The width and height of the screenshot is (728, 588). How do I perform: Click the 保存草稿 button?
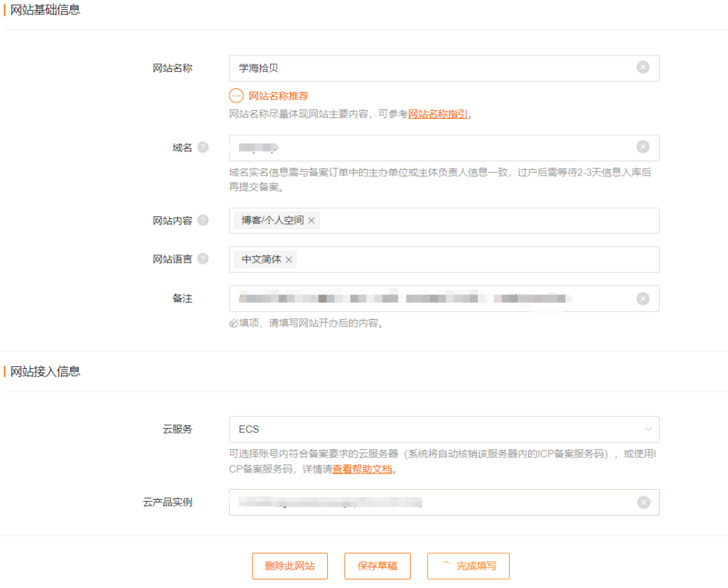(x=378, y=566)
